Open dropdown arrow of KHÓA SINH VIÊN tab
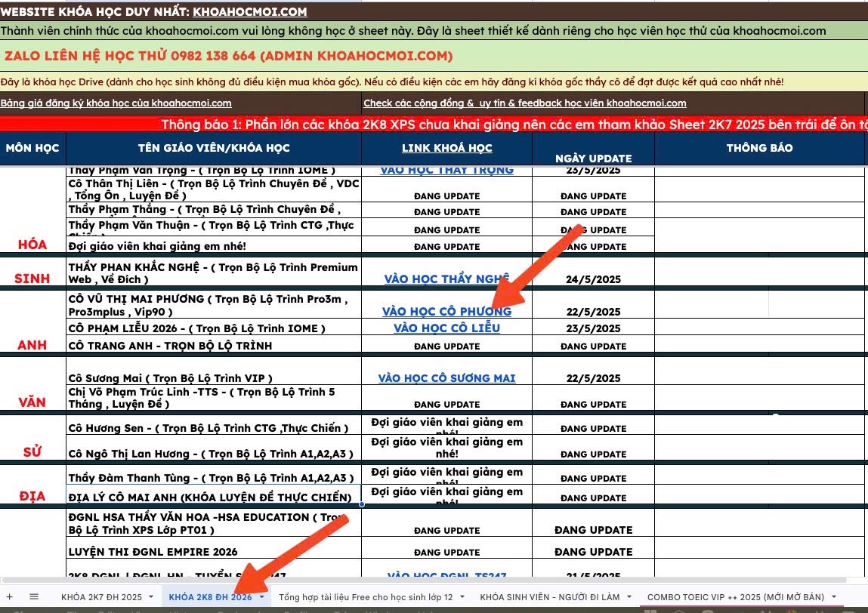Viewport: 868px width, 613px height. (629, 597)
